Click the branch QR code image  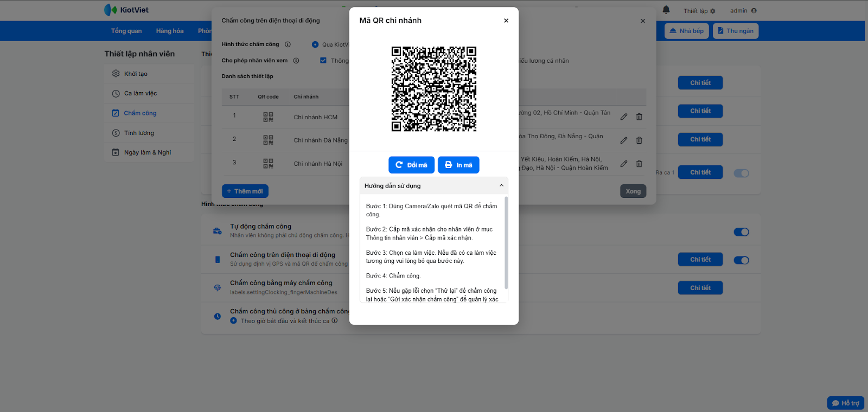click(x=434, y=89)
